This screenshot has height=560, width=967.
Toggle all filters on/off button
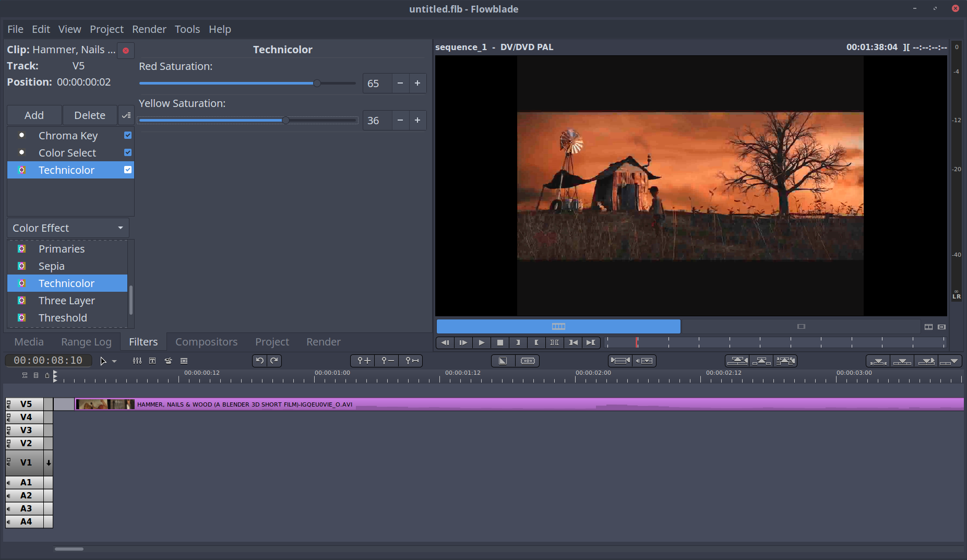(126, 115)
